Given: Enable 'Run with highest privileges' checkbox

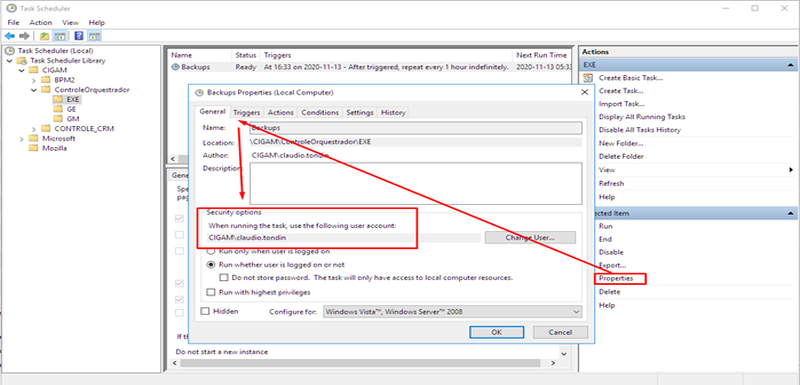Looking at the screenshot, I should pyautogui.click(x=211, y=292).
